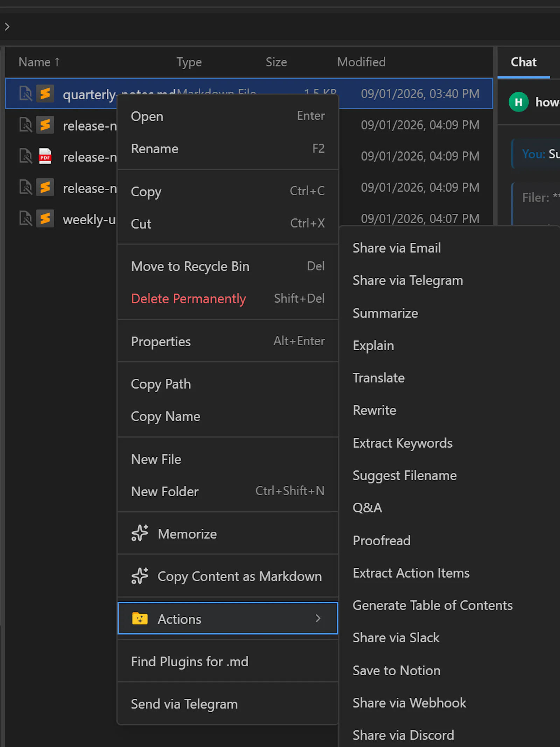Screen dimensions: 560x747
Task: Choose Q&A action
Action: pyautogui.click(x=450, y=508)
